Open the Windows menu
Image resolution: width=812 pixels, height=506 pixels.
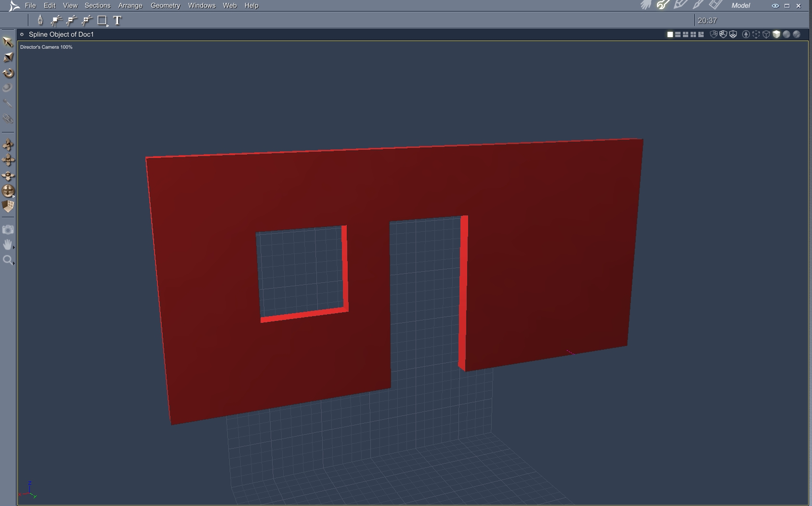pos(202,5)
